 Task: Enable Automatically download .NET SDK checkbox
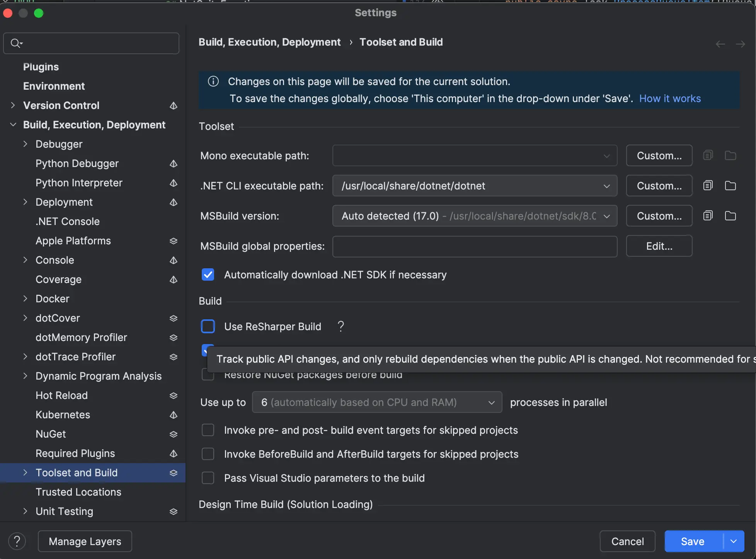208,274
